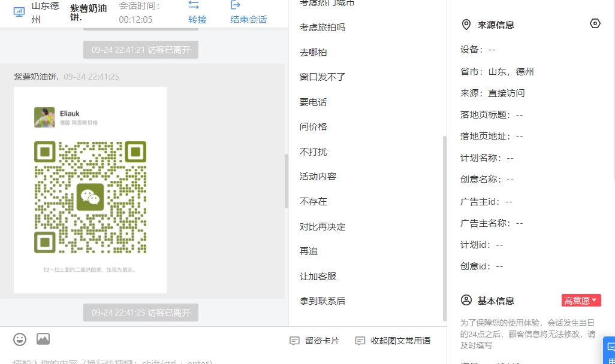Click the 落地页地址 row
615x364 pixels.
[x=492, y=136]
